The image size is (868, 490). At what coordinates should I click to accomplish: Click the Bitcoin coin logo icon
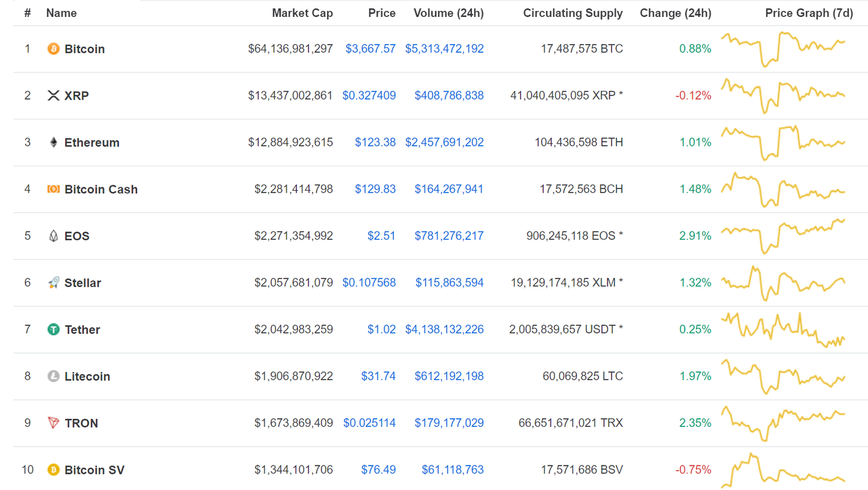point(53,49)
